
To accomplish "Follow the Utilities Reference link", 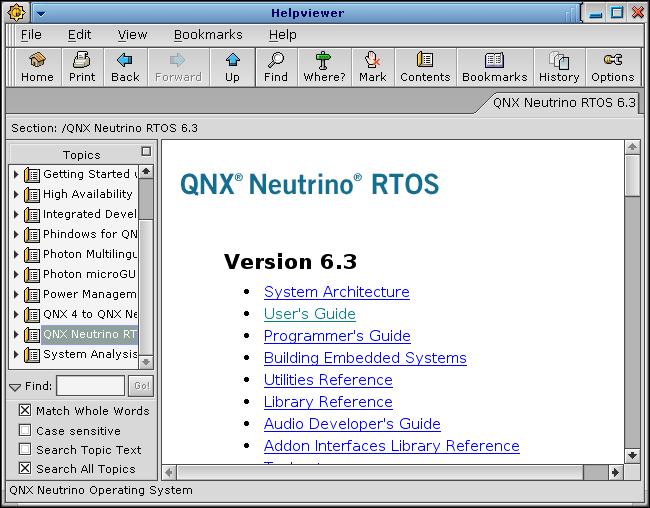I will coord(328,380).
